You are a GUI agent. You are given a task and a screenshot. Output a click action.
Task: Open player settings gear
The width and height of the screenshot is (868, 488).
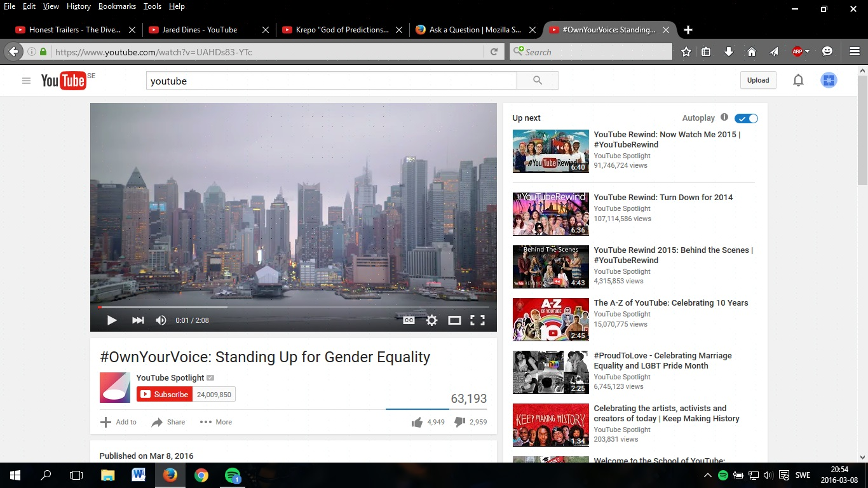point(431,320)
